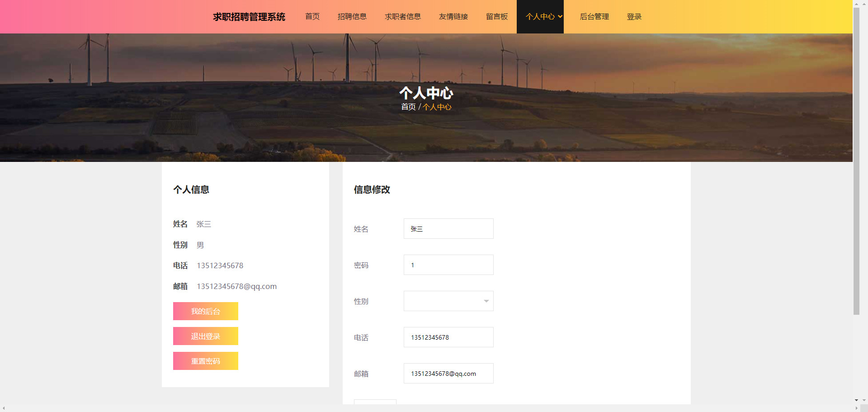Screen dimensions: 868x412
Task: Open 求职者信息 menu item
Action: [403, 17]
